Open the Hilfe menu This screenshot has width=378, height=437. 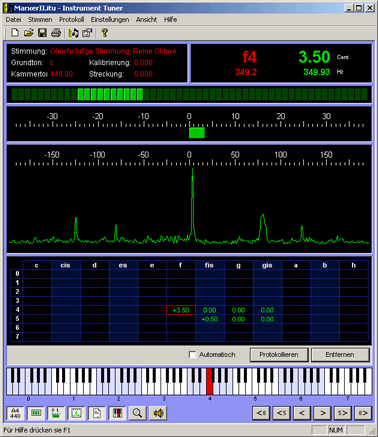click(170, 20)
